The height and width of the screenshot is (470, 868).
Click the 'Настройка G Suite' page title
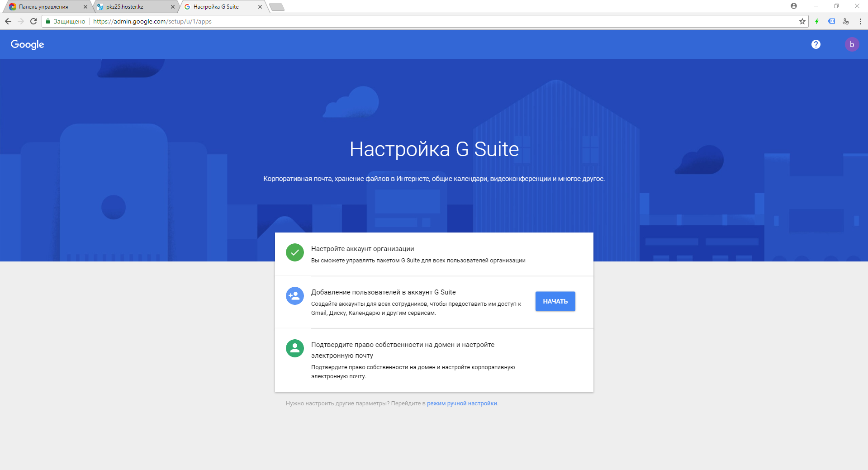pyautogui.click(x=434, y=149)
